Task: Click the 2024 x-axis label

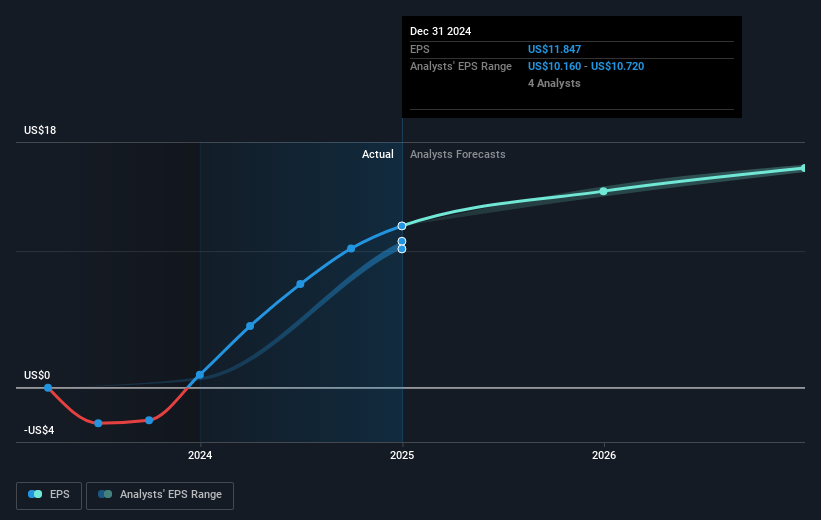Action: 200,456
